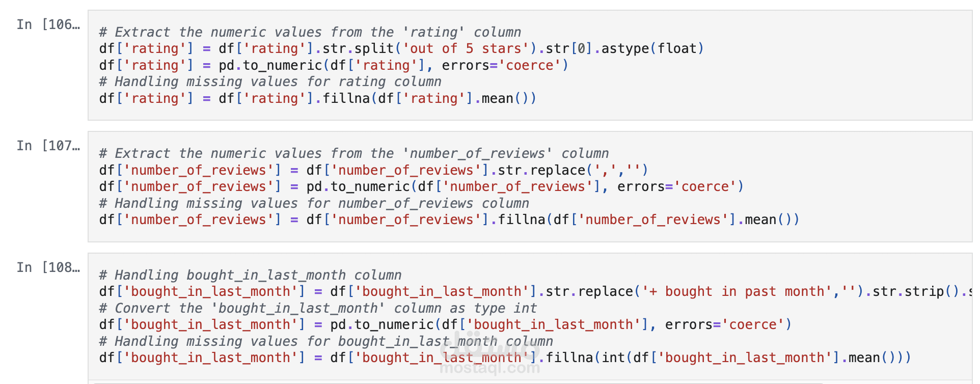Place cursor on the 'out of 5 stars' string

[466, 49]
